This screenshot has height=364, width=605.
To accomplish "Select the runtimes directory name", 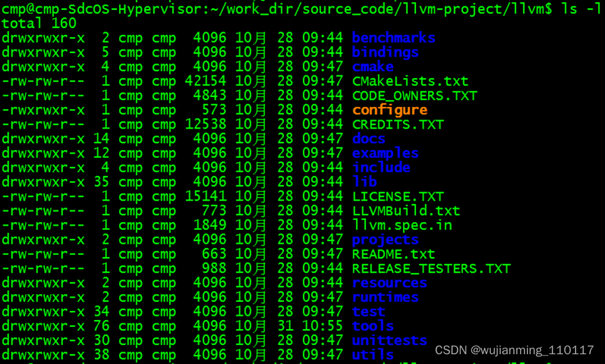I will click(385, 298).
